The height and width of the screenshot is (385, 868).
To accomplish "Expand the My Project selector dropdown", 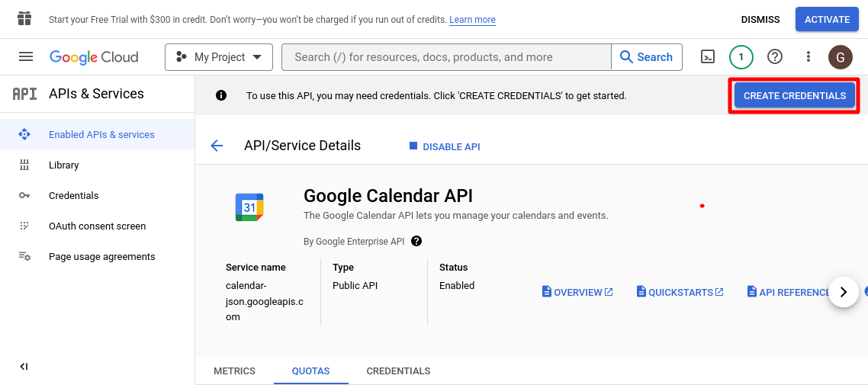I will [x=218, y=57].
